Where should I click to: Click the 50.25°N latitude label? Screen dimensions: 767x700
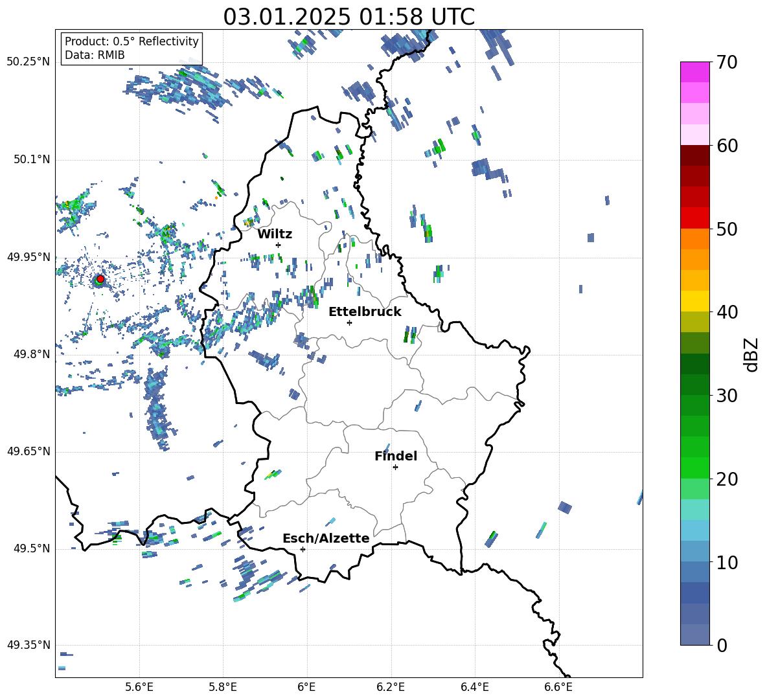29,62
